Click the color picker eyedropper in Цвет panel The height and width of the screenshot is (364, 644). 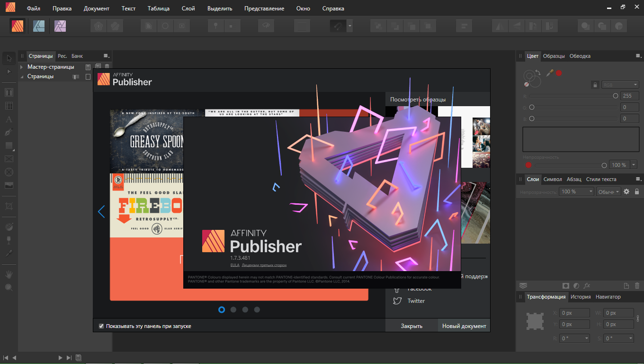pos(550,73)
